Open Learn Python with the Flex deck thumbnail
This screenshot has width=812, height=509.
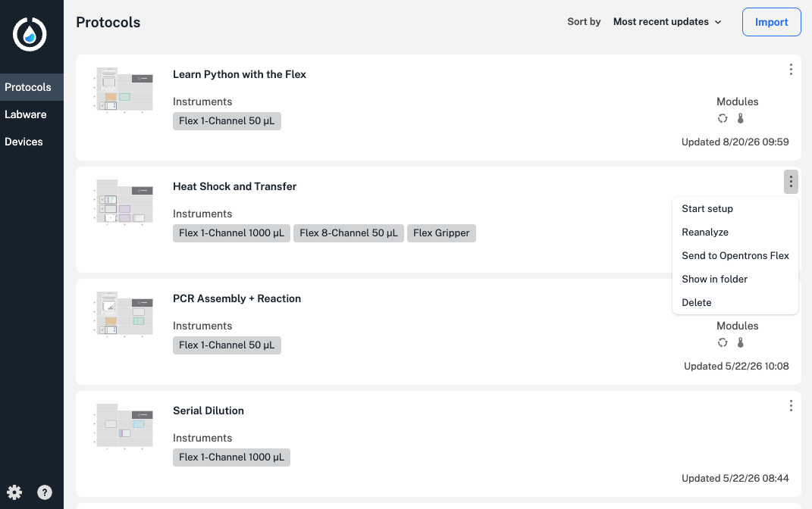point(124,90)
